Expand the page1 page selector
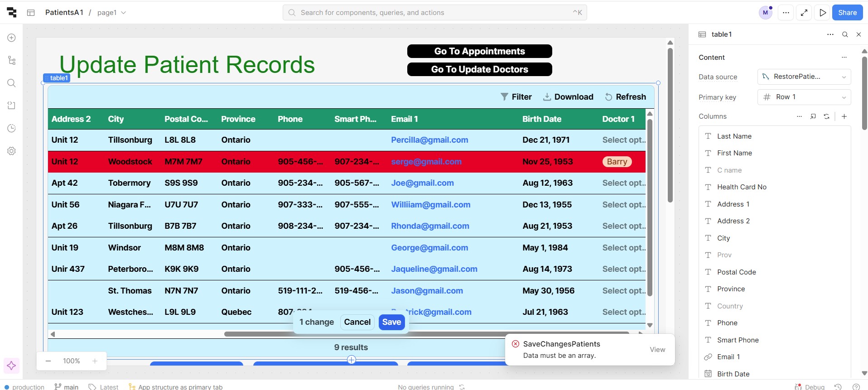Screen dimensions: 868x390 (111, 13)
